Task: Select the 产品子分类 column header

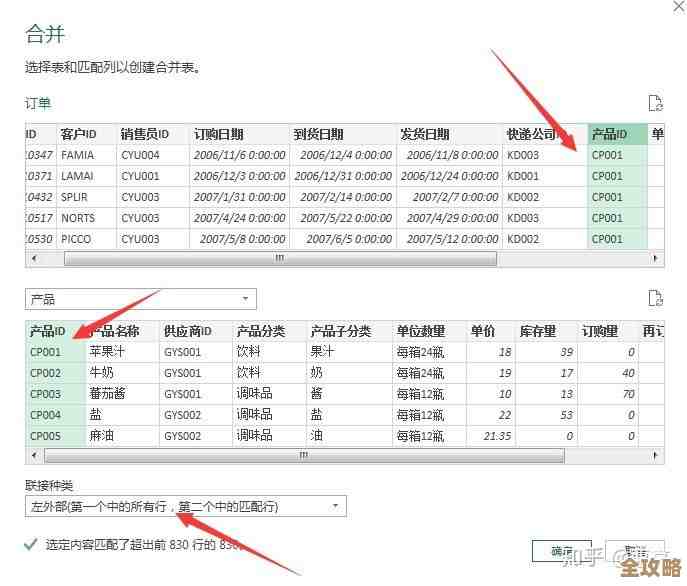Action: (349, 331)
